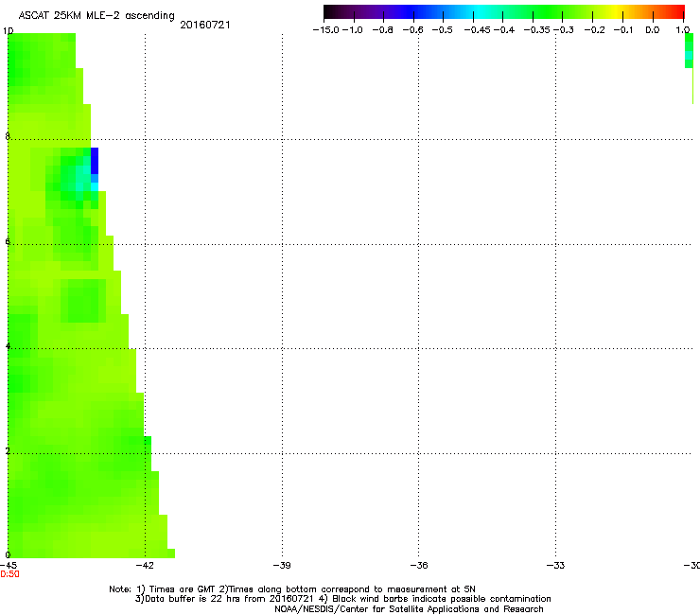Click longitude axis label '-36'
The width and height of the screenshot is (700, 615).
pyautogui.click(x=419, y=566)
